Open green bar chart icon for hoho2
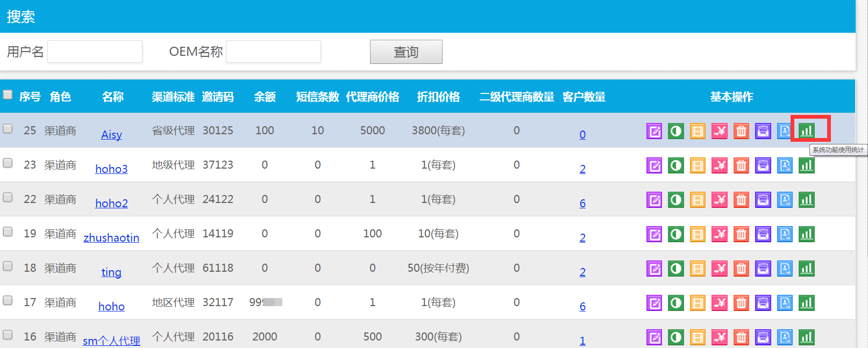The height and width of the screenshot is (348, 868). click(806, 200)
